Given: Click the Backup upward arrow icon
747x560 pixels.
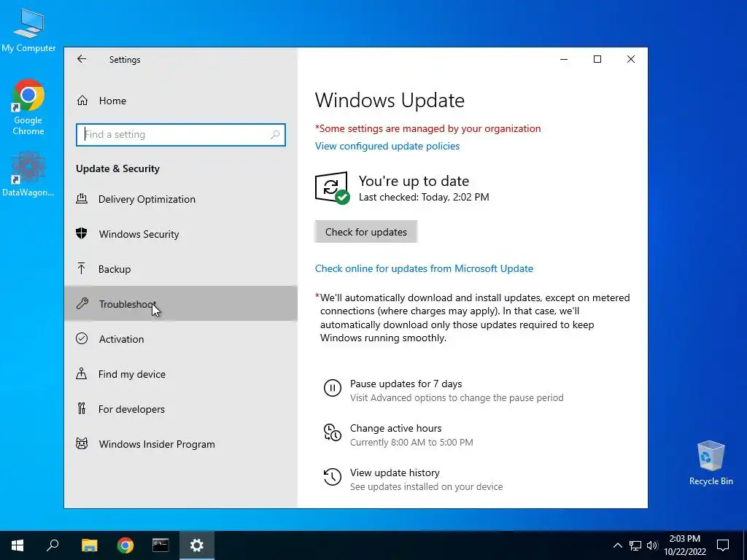Looking at the screenshot, I should coord(82,268).
